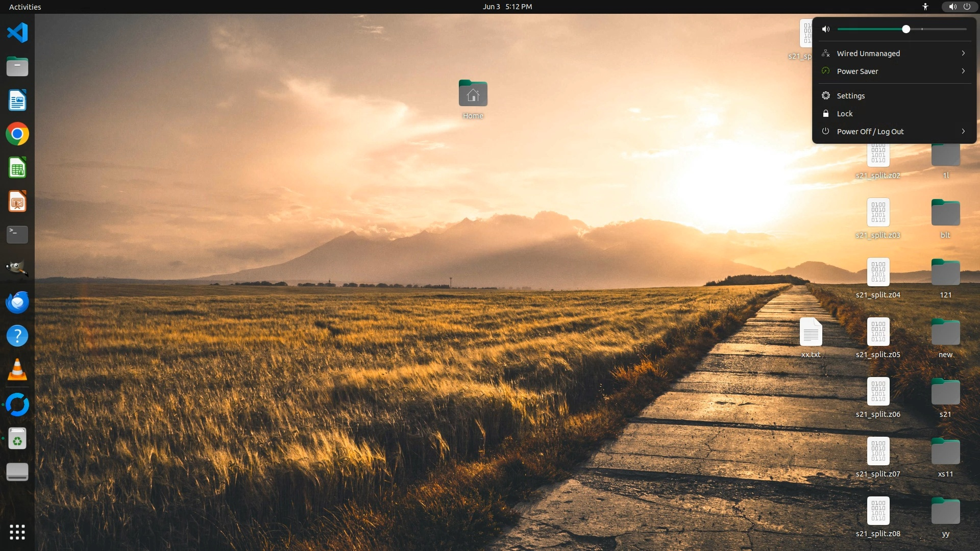Click the volume slider track
This screenshot has width=980, height=551.
pyautogui.click(x=939, y=29)
